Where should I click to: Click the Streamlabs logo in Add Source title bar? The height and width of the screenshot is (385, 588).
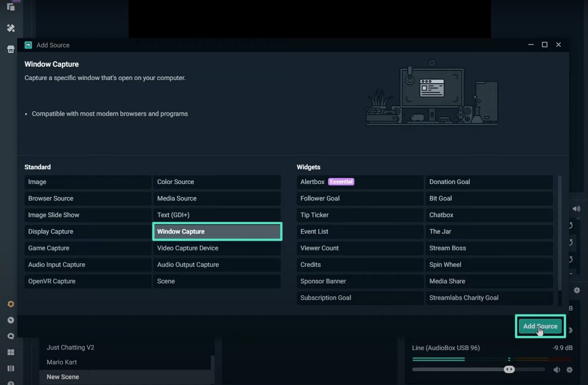click(28, 45)
